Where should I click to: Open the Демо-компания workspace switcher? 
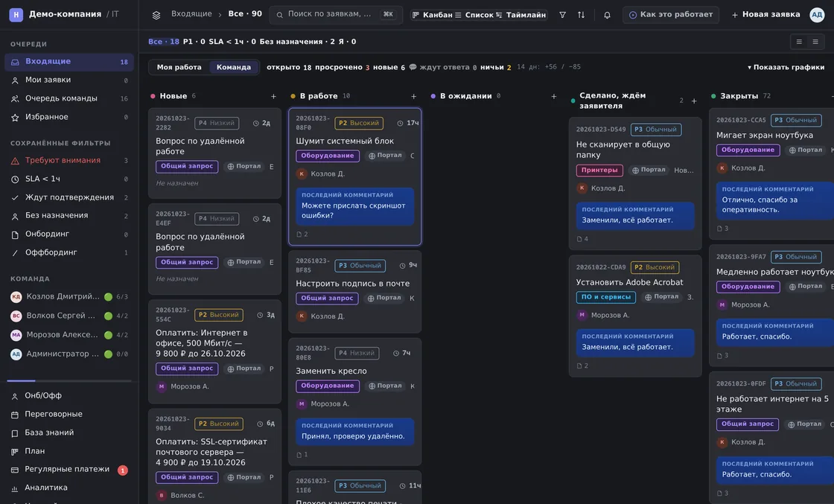point(65,14)
